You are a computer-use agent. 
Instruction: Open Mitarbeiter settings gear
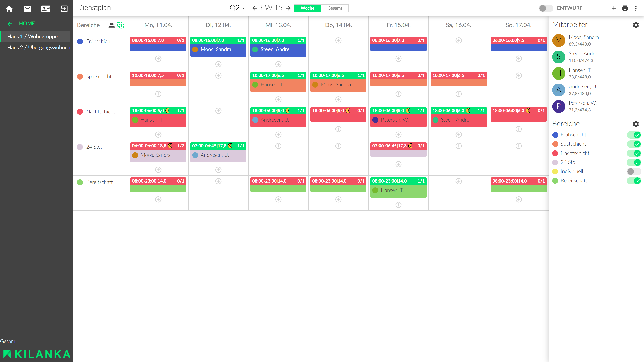[636, 25]
